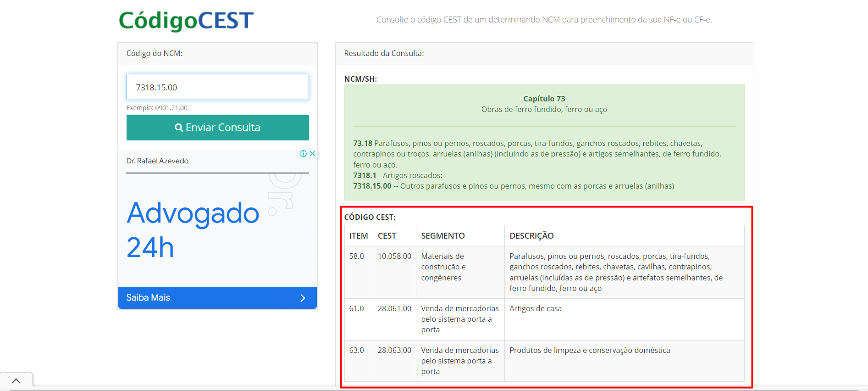Click the Saiba Mais arrow chevron
The image size is (868, 391).
303,298
